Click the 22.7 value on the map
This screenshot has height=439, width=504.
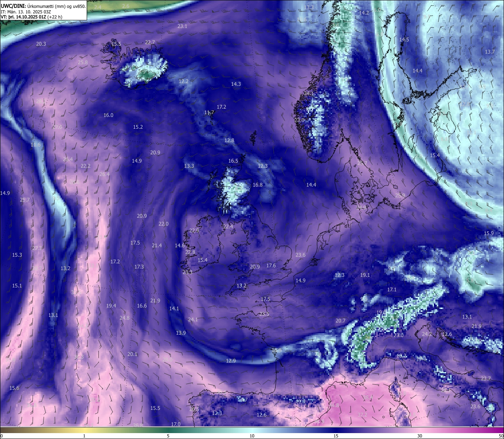click(x=150, y=42)
